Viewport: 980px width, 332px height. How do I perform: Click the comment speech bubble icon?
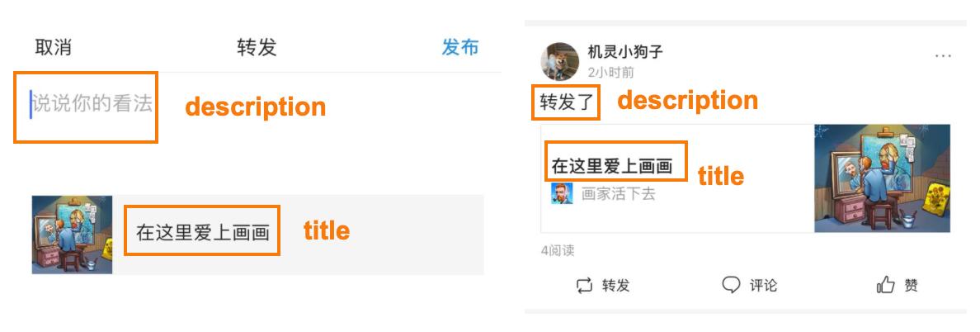731,285
